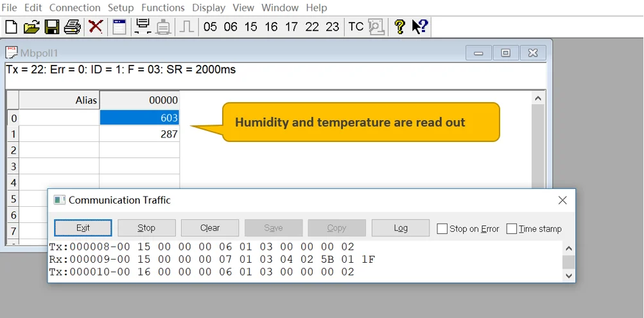Open the View menu
This screenshot has width=644, height=318.
click(x=243, y=8)
